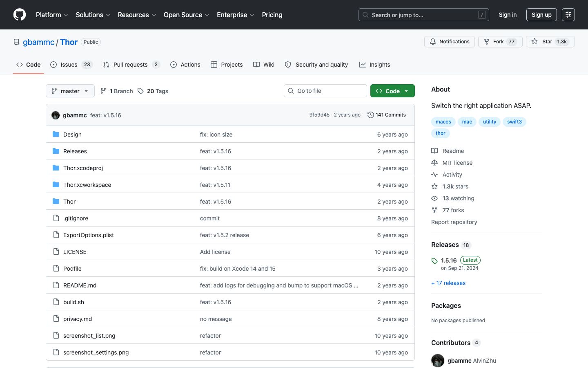Click the Report repository link
Viewport: 588px width, 368px height.
click(x=454, y=222)
